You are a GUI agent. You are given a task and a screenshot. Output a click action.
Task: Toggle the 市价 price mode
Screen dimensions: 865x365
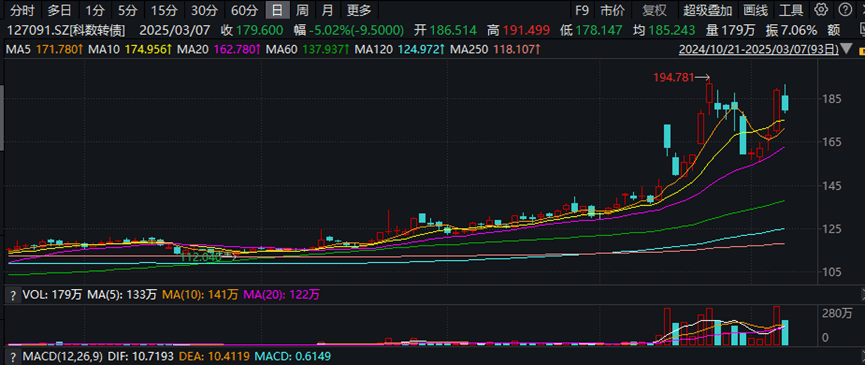pos(613,10)
